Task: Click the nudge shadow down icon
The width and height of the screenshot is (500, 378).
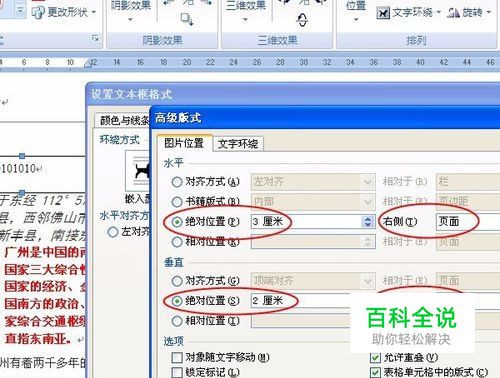Action: click(187, 19)
